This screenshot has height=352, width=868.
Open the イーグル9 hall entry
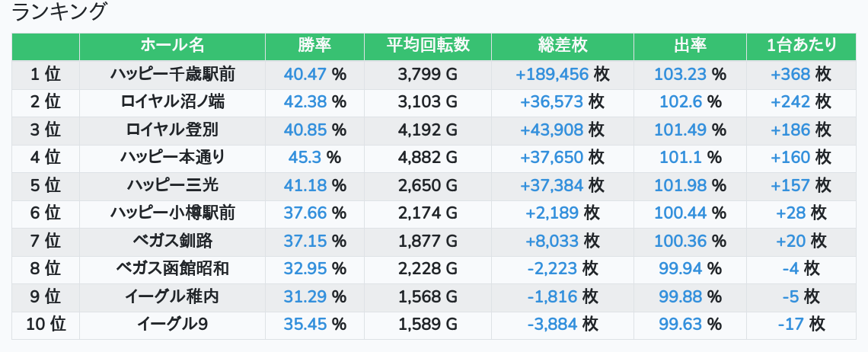[x=172, y=324]
